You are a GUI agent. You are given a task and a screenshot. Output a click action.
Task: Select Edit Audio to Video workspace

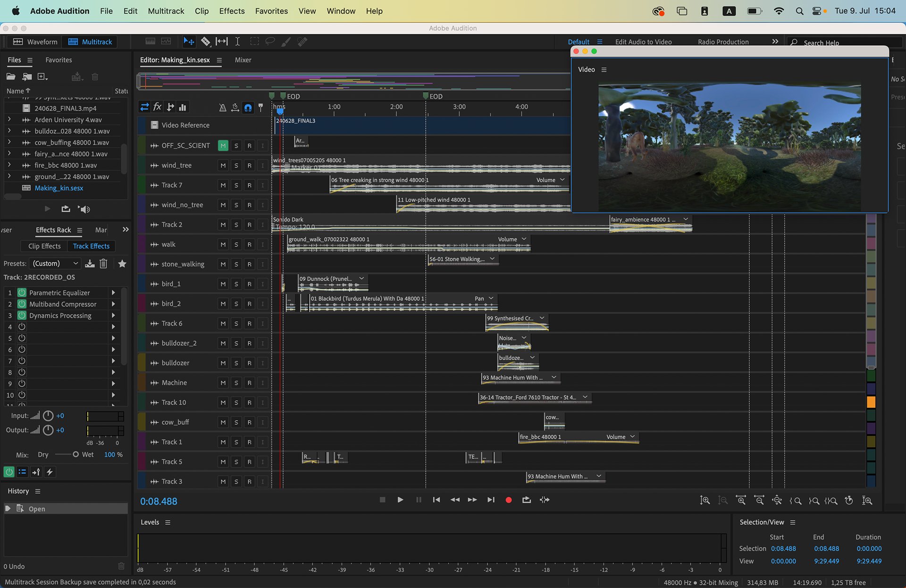pos(643,42)
